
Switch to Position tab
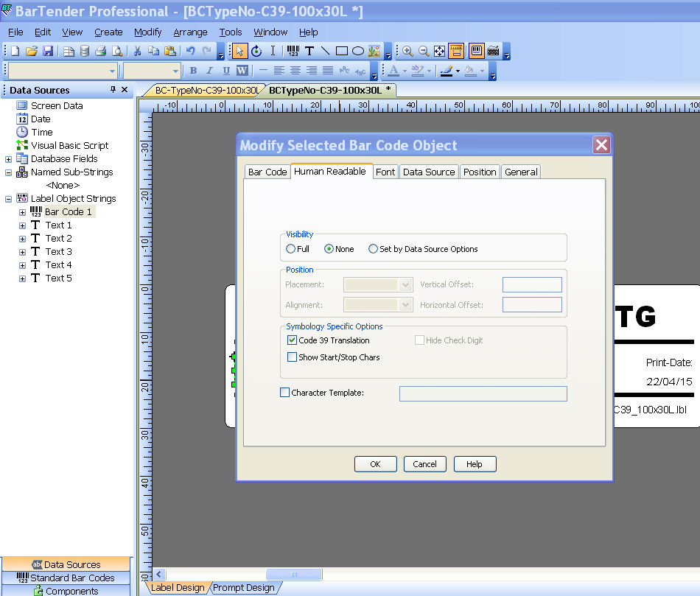pos(480,172)
